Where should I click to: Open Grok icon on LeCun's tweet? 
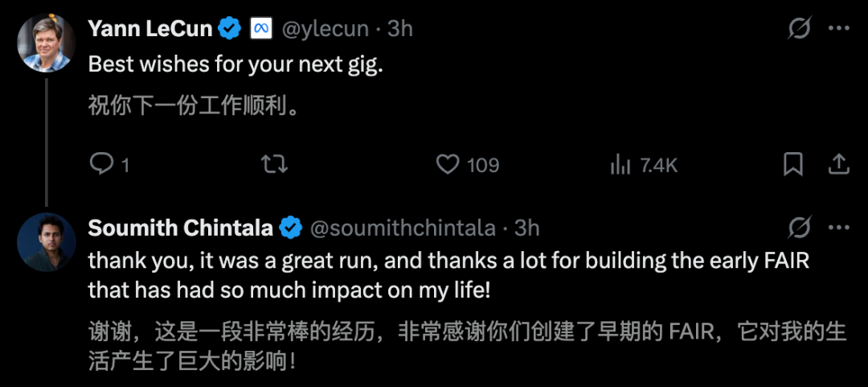point(799,29)
